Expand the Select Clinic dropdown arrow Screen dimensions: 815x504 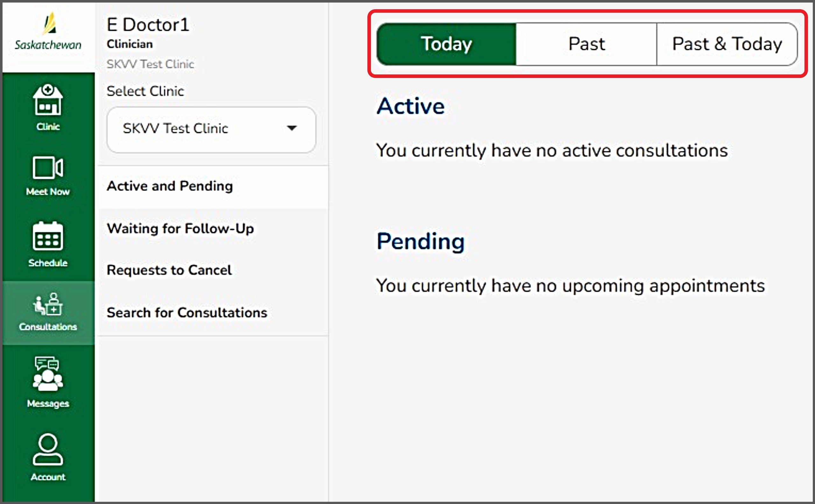(292, 128)
